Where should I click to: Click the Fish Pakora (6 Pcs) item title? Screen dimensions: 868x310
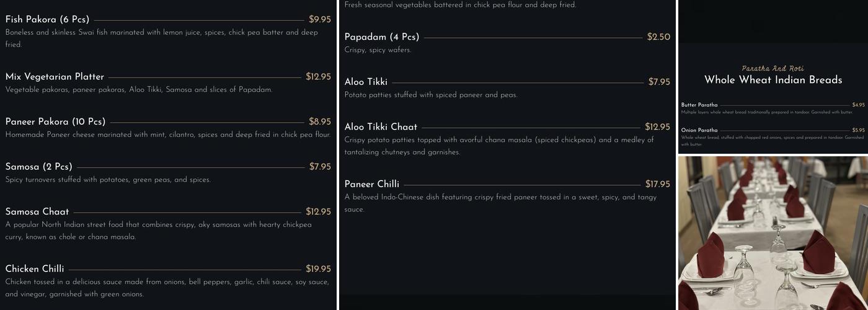(47, 20)
